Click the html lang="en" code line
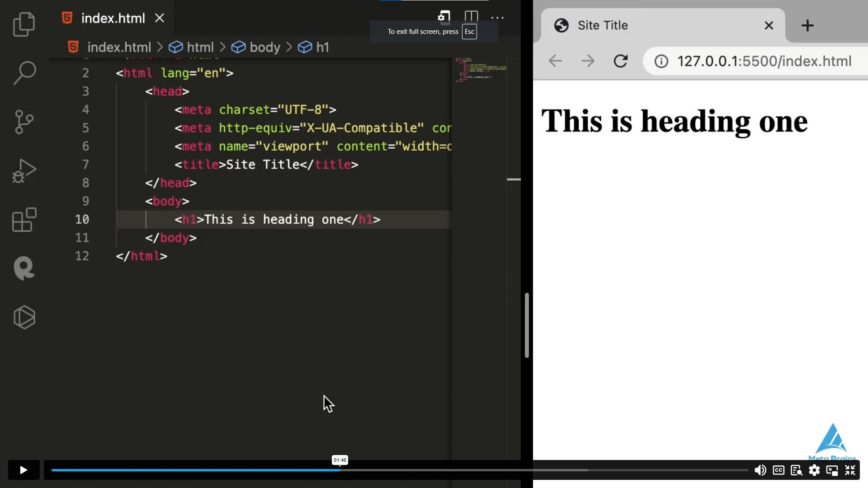868x488 pixels. pyautogui.click(x=175, y=73)
